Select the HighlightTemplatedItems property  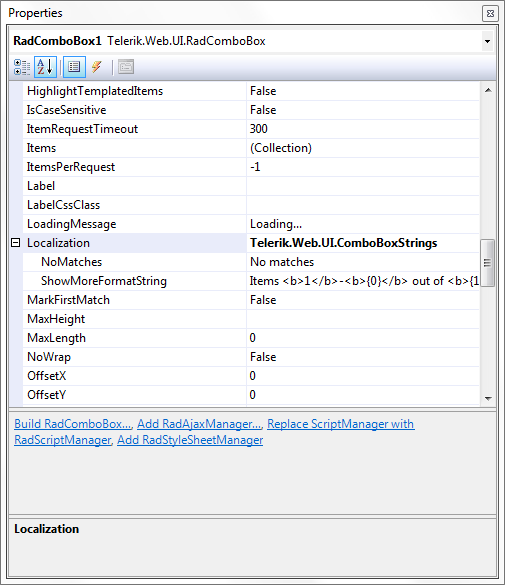95,91
